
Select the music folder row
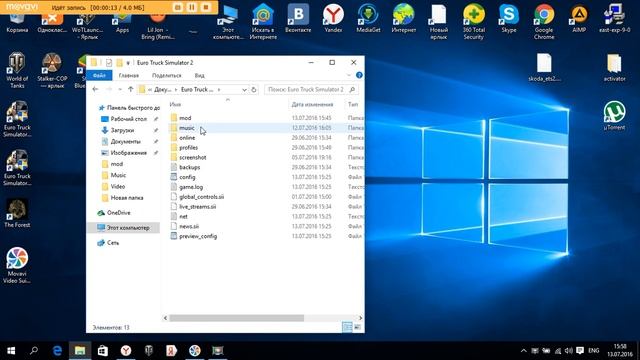(266, 128)
